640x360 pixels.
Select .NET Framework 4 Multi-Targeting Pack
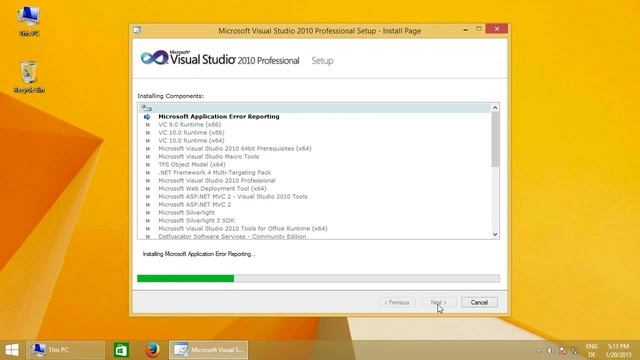215,173
